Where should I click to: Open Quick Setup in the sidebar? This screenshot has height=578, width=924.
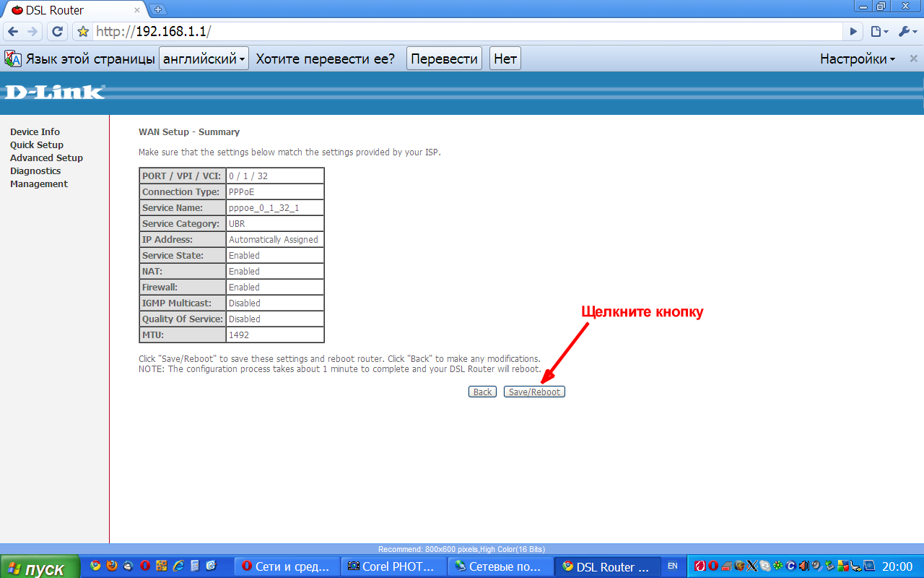tap(37, 145)
